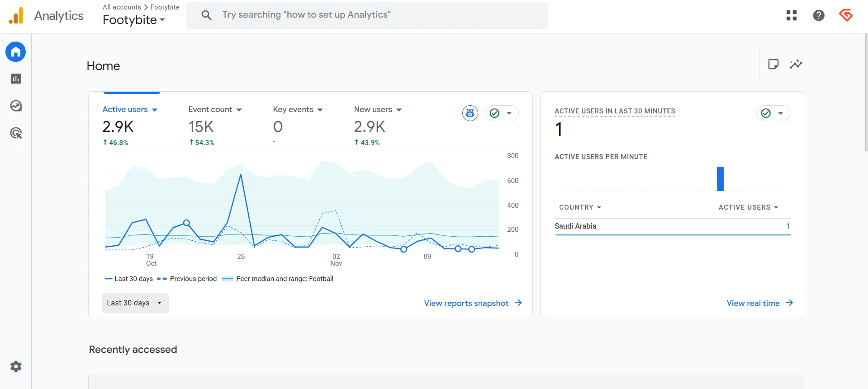
Task: Expand the Country dimension dropdown
Action: click(x=580, y=207)
